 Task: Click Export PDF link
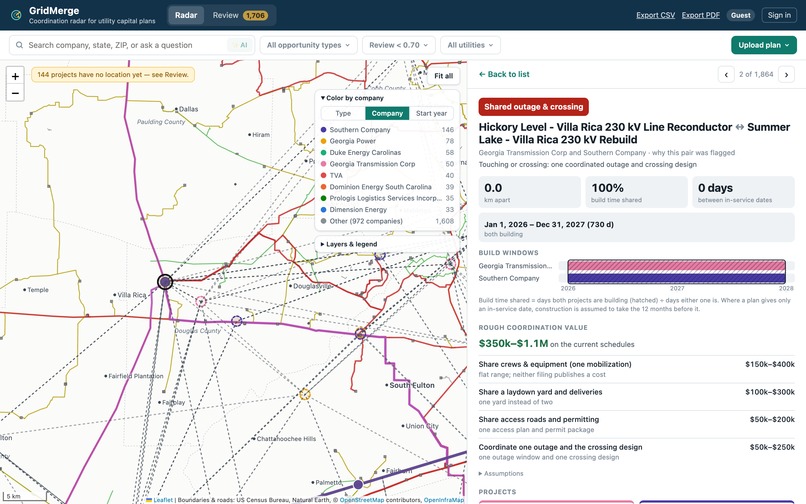coord(701,15)
